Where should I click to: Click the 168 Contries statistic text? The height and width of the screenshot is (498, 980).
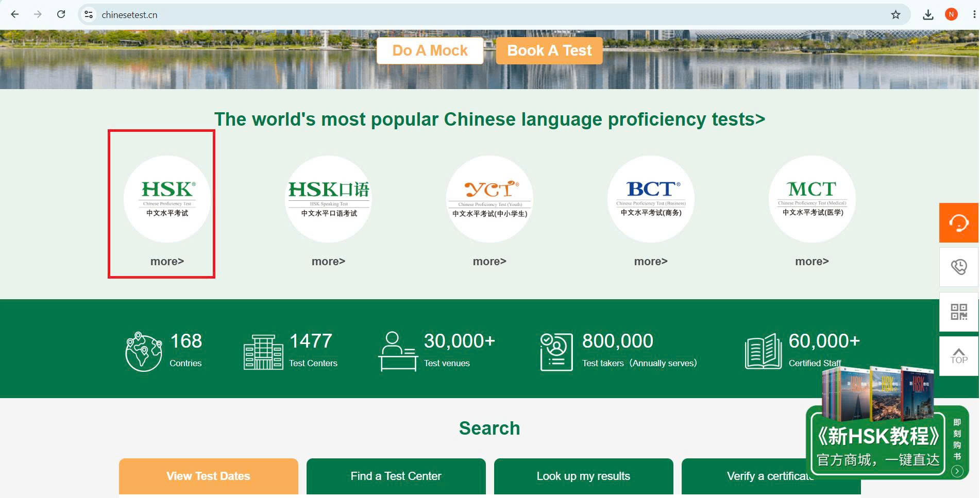pos(186,350)
